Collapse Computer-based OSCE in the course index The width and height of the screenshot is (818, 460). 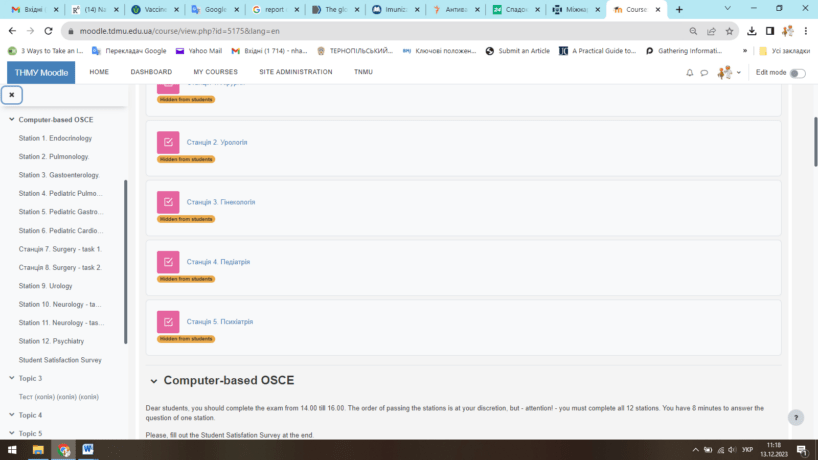pos(11,120)
